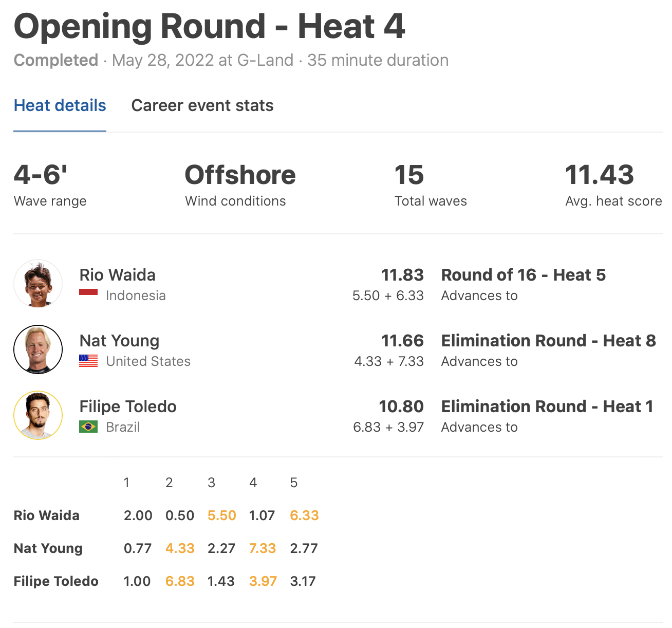Click the wave column 5 header

pyautogui.click(x=294, y=483)
